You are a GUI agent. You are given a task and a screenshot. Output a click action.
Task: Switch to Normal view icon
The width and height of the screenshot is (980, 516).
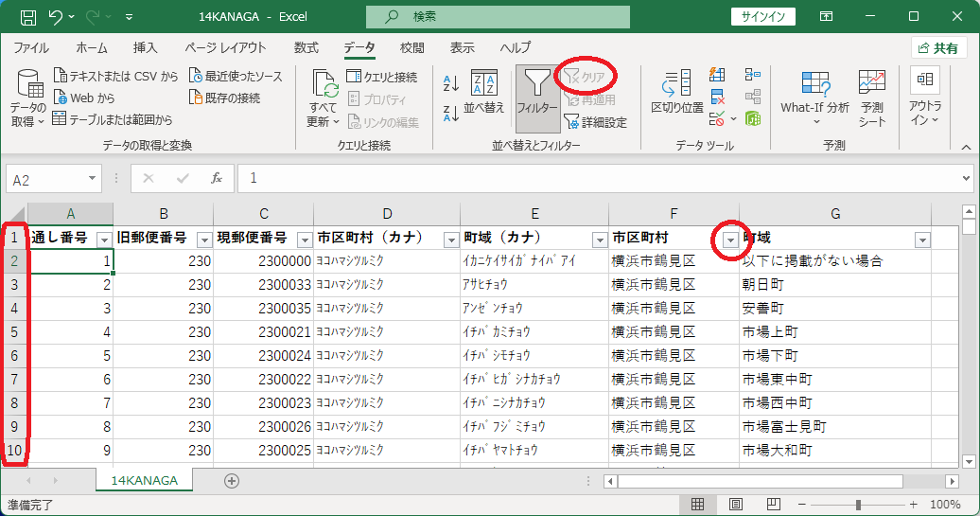[x=697, y=504]
